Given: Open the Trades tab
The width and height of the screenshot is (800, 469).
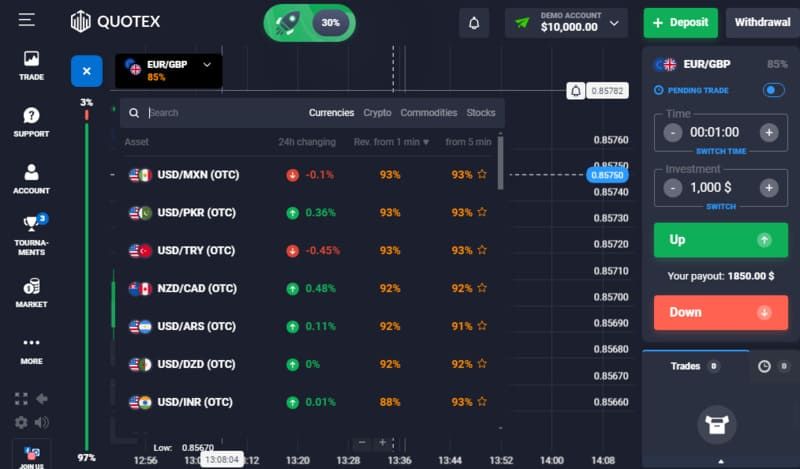Looking at the screenshot, I should coord(695,366).
